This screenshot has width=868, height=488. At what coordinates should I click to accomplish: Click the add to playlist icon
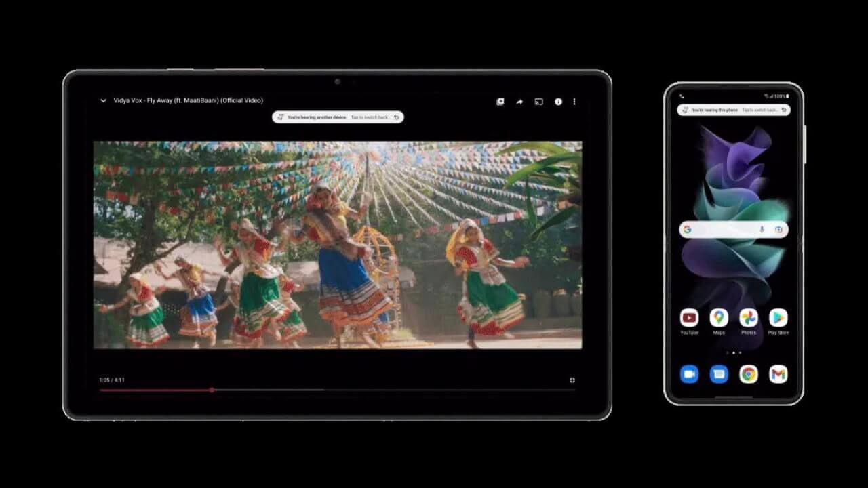click(x=500, y=102)
